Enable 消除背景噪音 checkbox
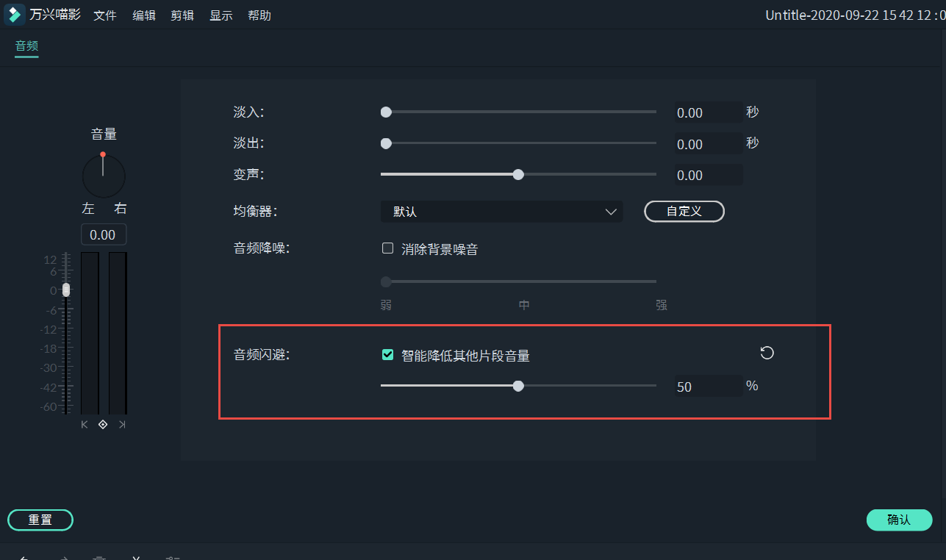The width and height of the screenshot is (946, 560). tap(387, 248)
